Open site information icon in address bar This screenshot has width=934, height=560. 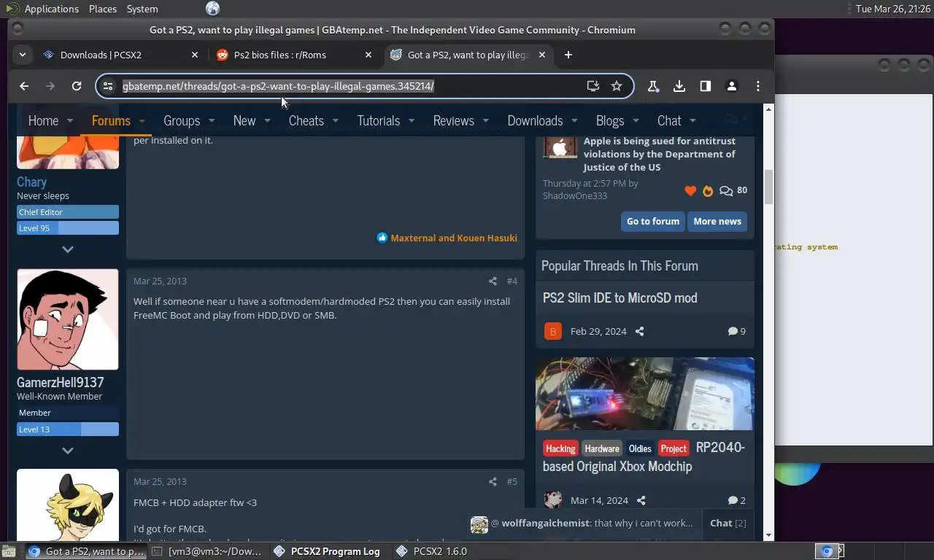pos(108,86)
